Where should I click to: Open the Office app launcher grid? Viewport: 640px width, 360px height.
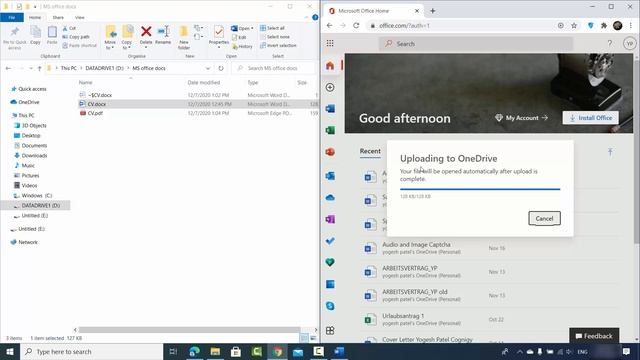pyautogui.click(x=330, y=43)
